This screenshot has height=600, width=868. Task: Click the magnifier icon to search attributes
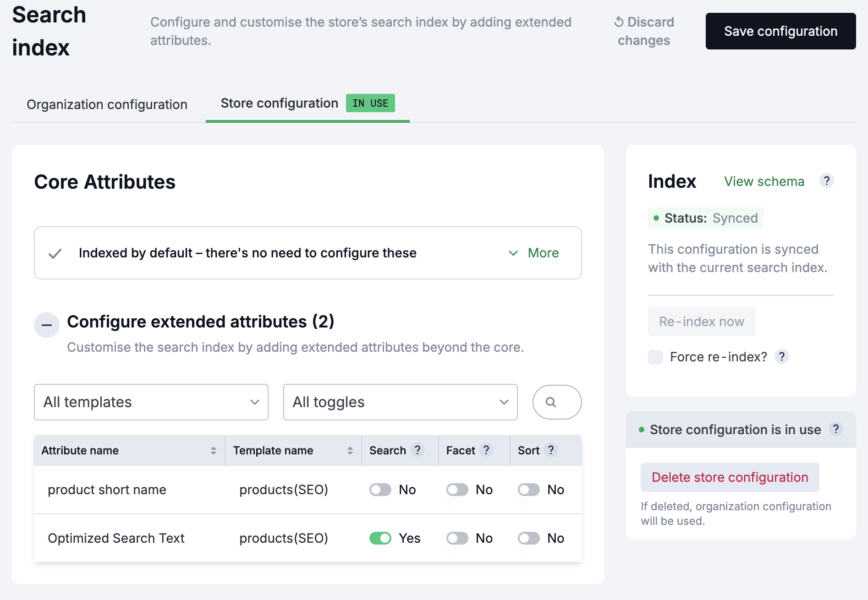point(556,402)
